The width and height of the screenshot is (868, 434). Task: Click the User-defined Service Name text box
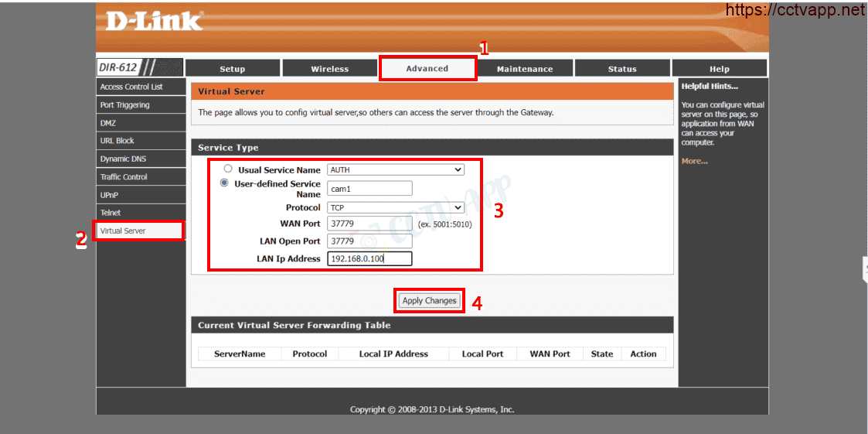pos(369,188)
